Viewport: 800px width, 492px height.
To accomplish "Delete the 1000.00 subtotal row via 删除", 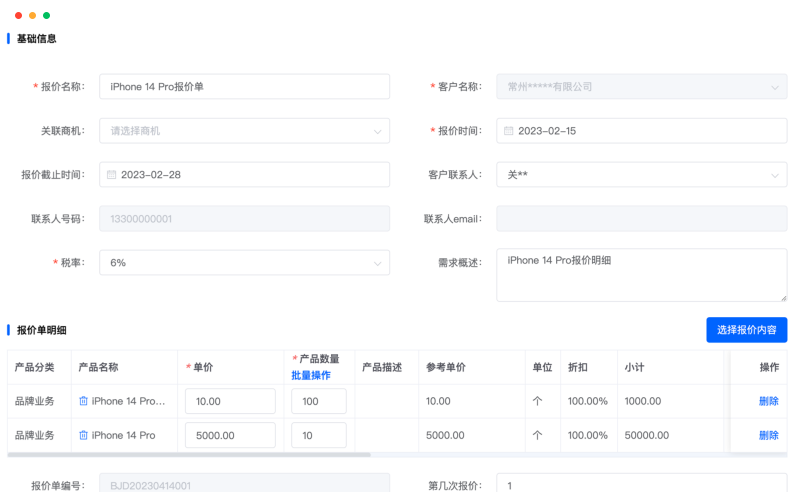I will coord(768,401).
